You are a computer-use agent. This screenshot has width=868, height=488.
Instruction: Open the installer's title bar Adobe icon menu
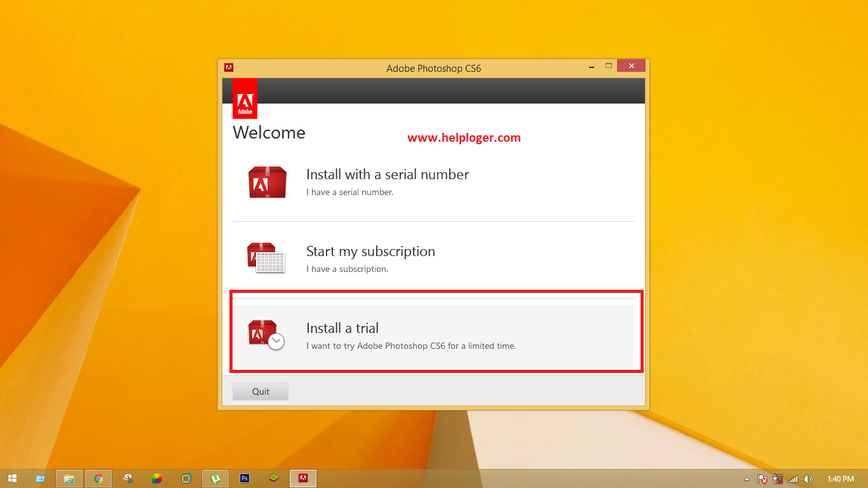229,67
